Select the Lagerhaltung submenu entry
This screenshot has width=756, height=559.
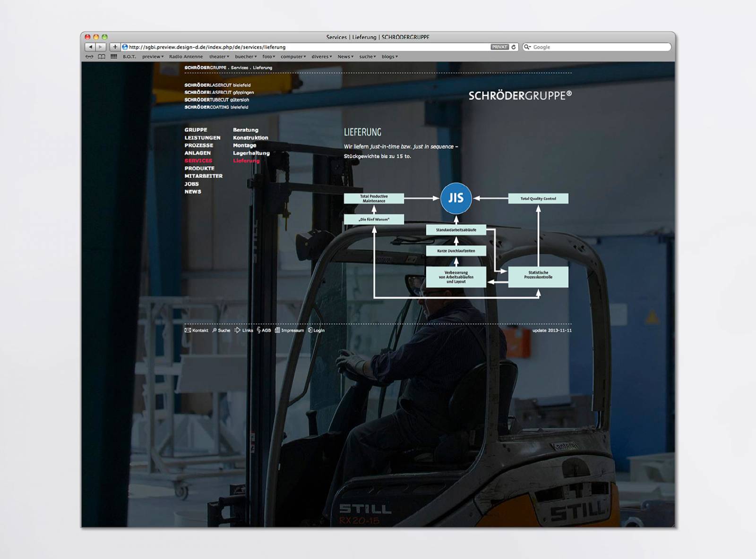[x=251, y=153]
